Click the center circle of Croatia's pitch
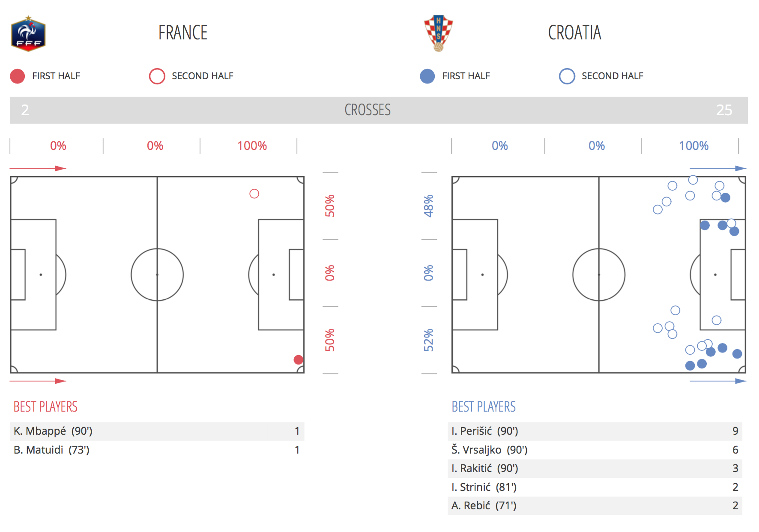Image resolution: width=759 pixels, height=532 pixels. click(599, 275)
